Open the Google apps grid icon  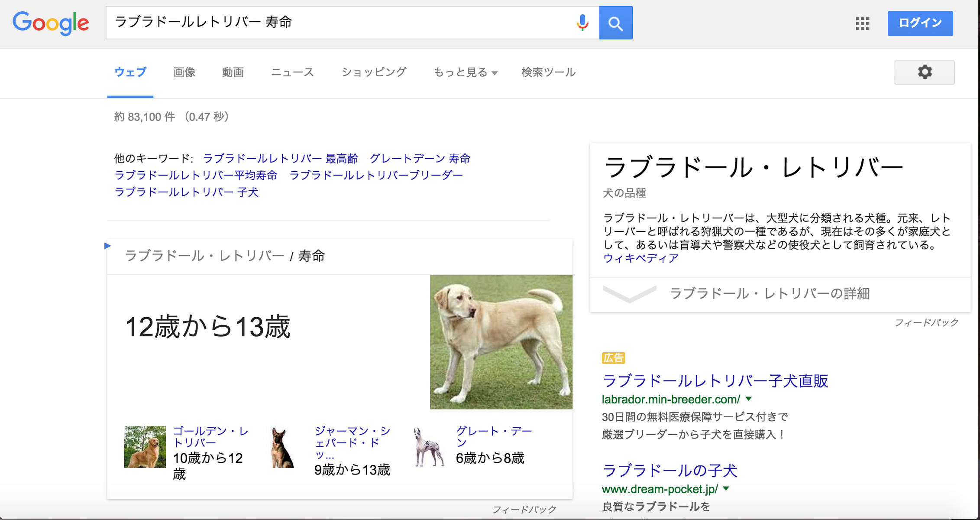pyautogui.click(x=862, y=23)
